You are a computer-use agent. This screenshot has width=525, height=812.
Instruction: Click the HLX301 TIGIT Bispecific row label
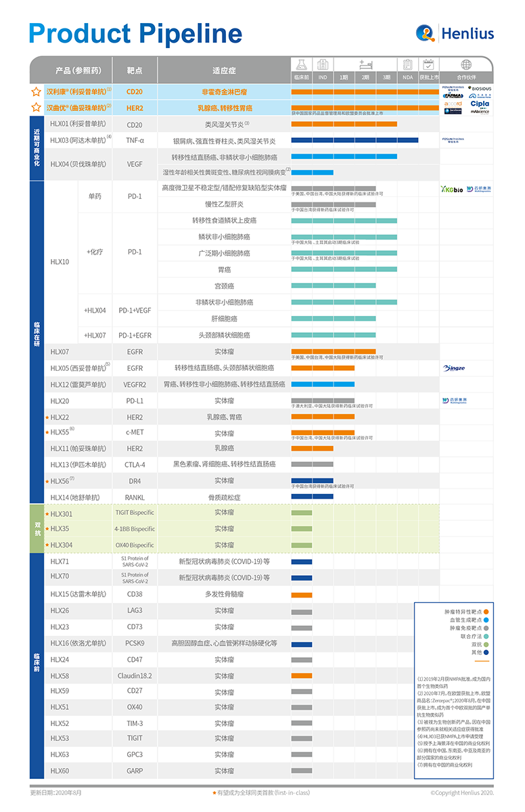(x=61, y=514)
